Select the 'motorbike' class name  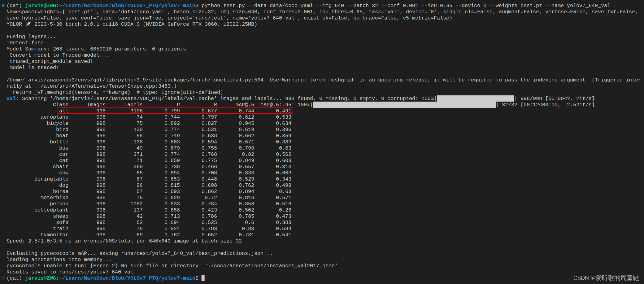tap(54, 198)
